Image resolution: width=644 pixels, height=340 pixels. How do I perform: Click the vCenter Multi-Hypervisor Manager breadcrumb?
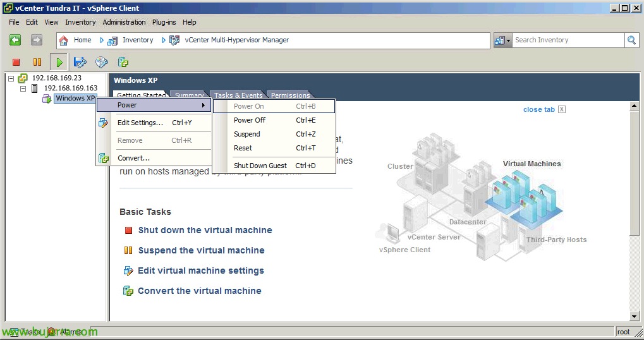click(236, 40)
